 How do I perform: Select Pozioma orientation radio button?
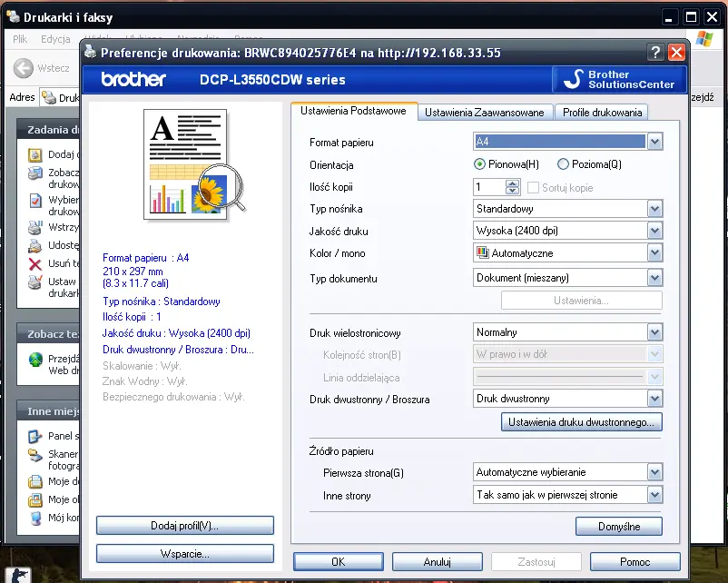563,164
